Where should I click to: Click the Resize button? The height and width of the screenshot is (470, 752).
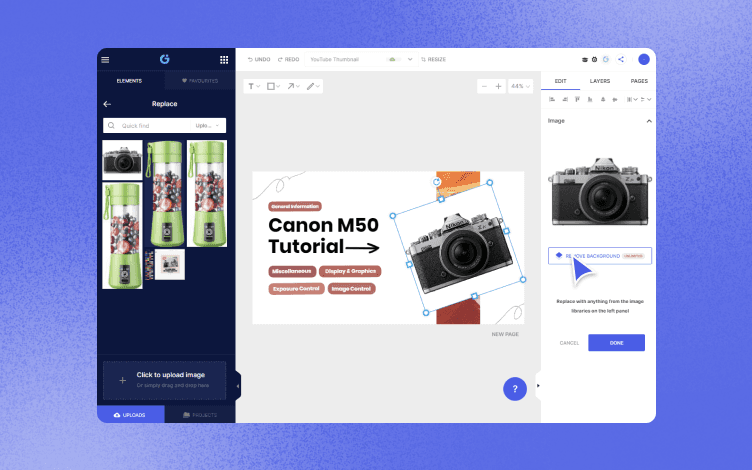click(x=434, y=59)
